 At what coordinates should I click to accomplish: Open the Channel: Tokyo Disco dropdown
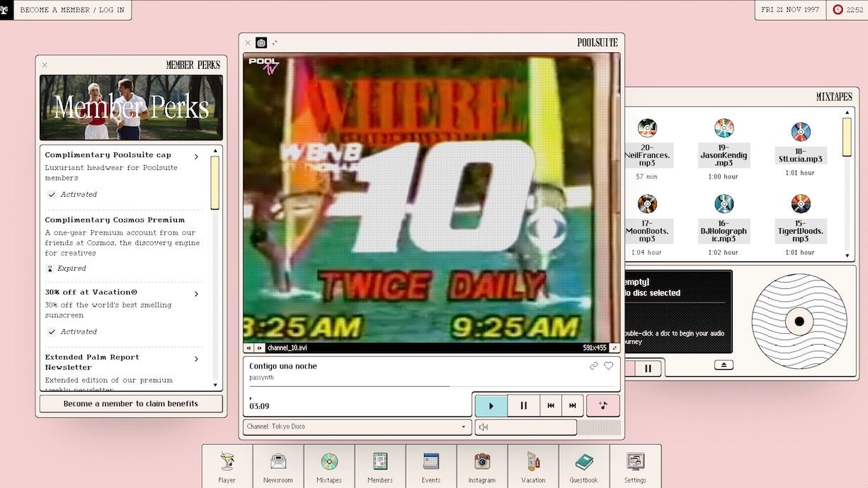pos(358,427)
